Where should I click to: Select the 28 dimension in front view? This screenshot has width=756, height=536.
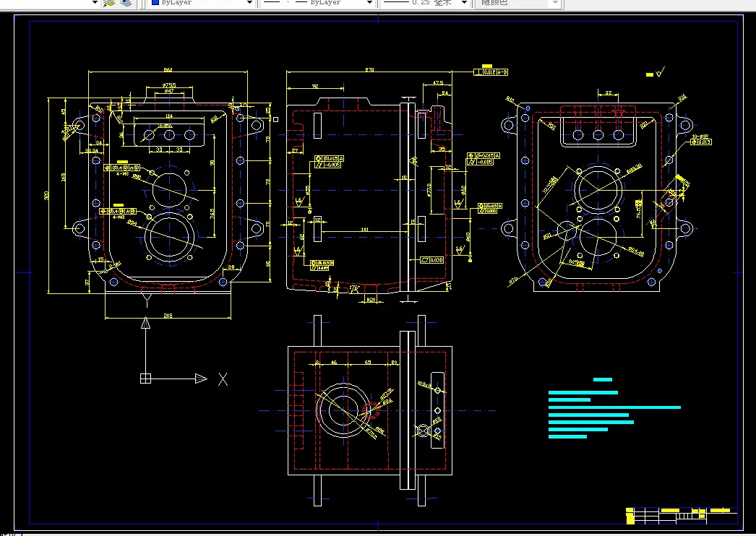tap(231, 267)
